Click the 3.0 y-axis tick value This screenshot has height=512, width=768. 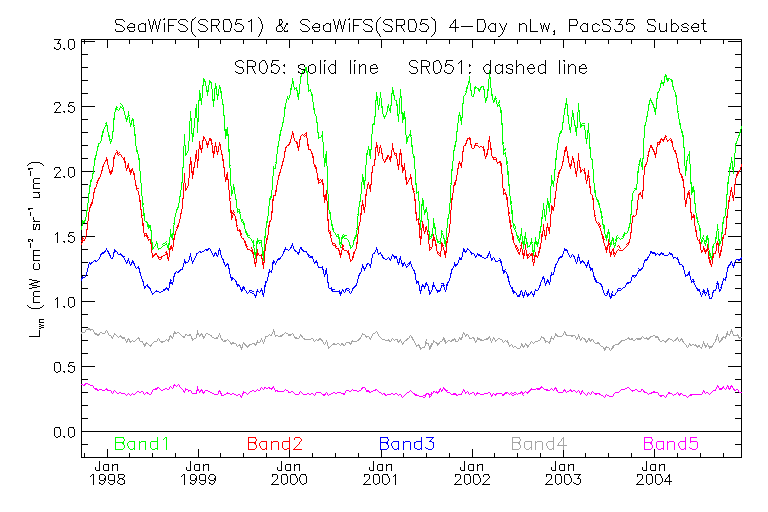(x=64, y=45)
